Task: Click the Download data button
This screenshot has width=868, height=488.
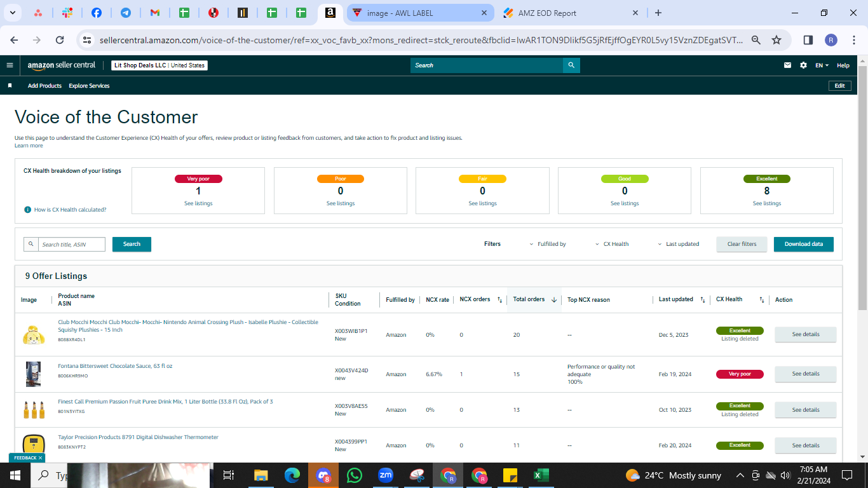Action: [803, 244]
